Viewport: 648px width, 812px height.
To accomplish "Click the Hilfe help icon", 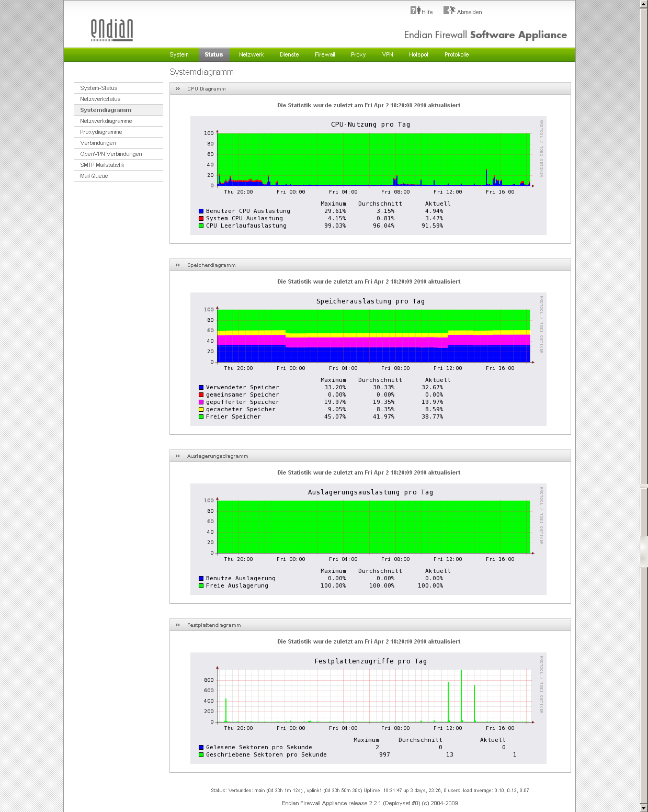I will [x=415, y=10].
